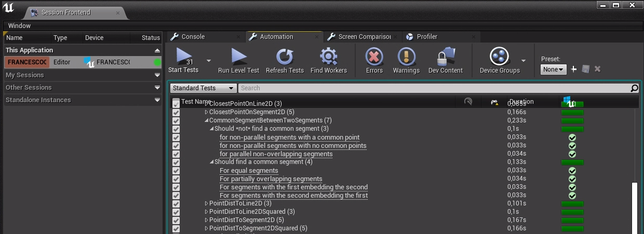Open the Window menu

coord(19,26)
